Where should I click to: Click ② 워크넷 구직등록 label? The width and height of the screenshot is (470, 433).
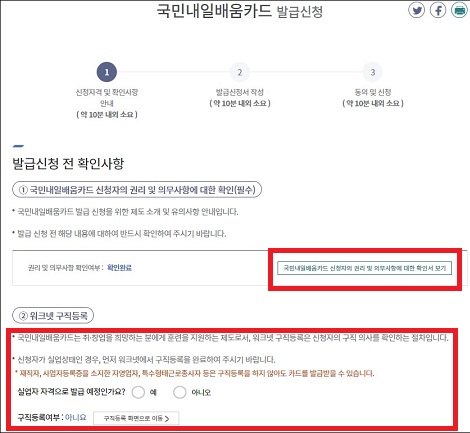point(53,316)
